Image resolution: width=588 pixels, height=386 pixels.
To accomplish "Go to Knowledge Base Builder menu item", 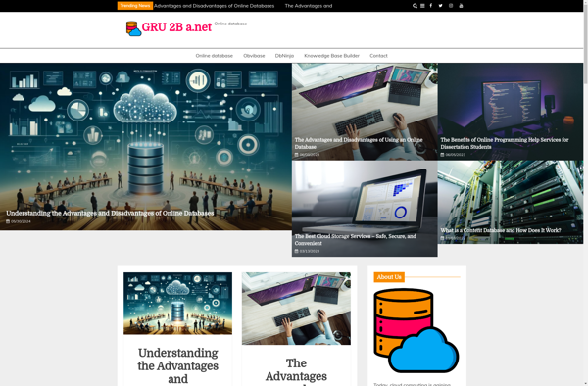I will [331, 56].
